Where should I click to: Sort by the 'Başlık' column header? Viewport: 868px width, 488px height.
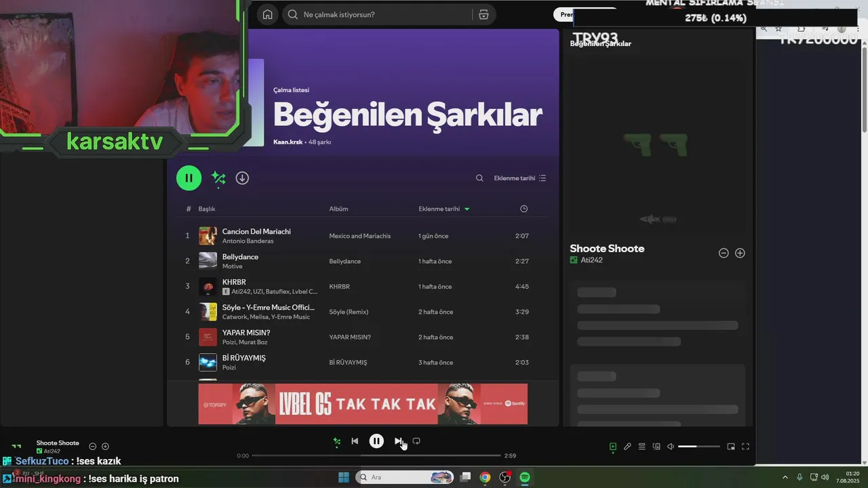[x=207, y=209]
